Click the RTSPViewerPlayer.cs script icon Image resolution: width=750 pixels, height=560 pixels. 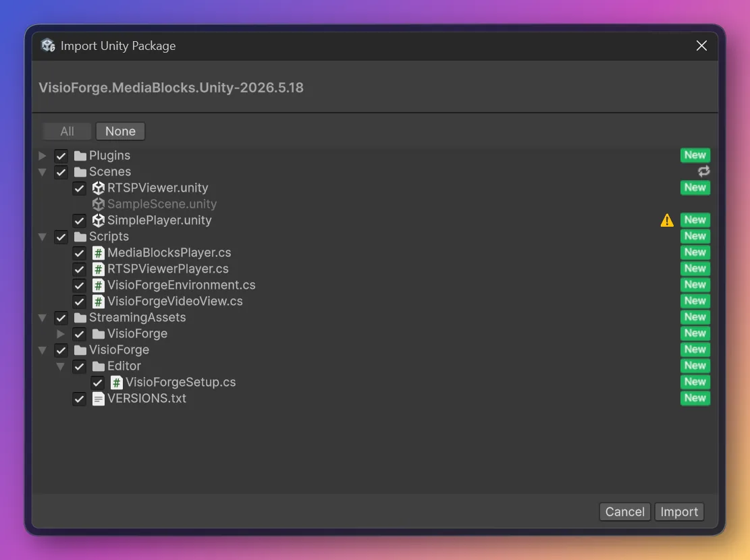tap(98, 269)
